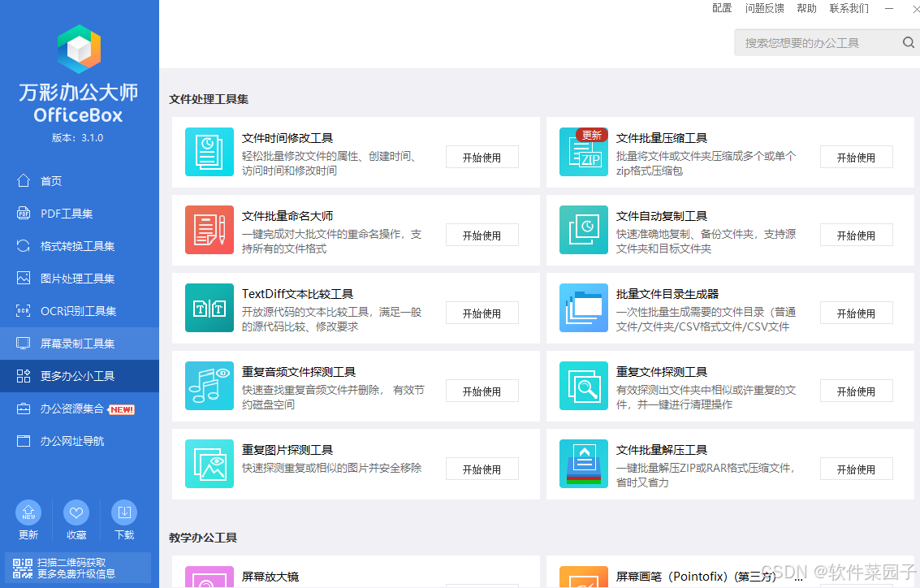Open 问题反馈 in the top bar
Image resolution: width=920 pixels, height=588 pixels.
(765, 8)
